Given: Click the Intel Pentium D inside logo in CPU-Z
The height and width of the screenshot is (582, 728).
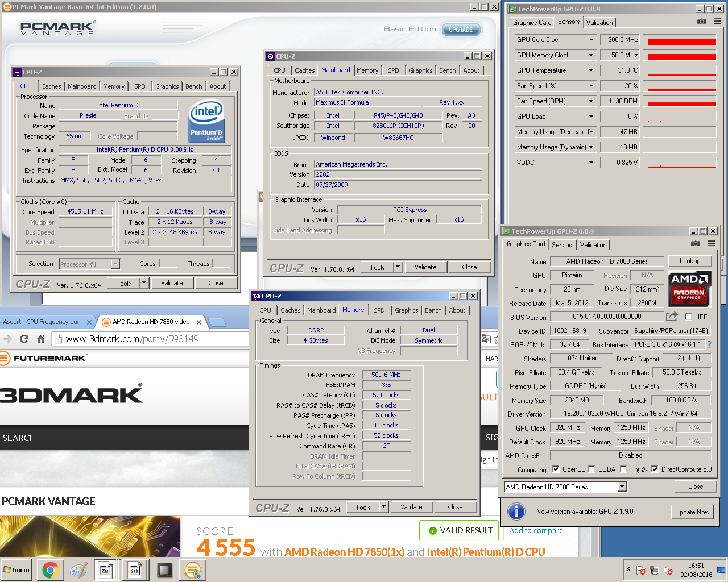Looking at the screenshot, I should 206,121.
